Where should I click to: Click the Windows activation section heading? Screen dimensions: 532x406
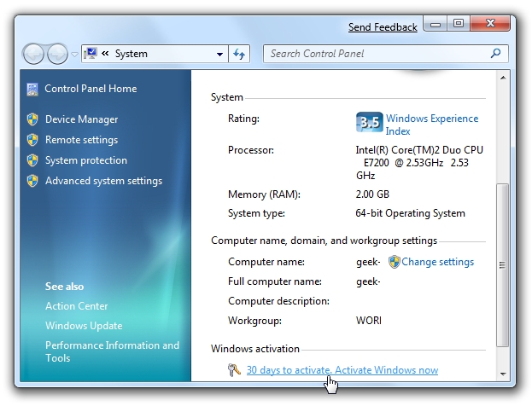pos(255,349)
